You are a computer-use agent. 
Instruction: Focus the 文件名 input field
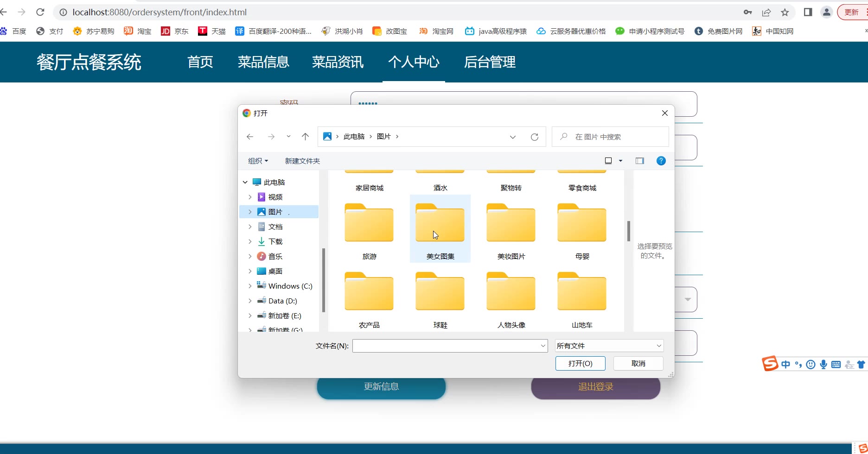[x=445, y=346]
